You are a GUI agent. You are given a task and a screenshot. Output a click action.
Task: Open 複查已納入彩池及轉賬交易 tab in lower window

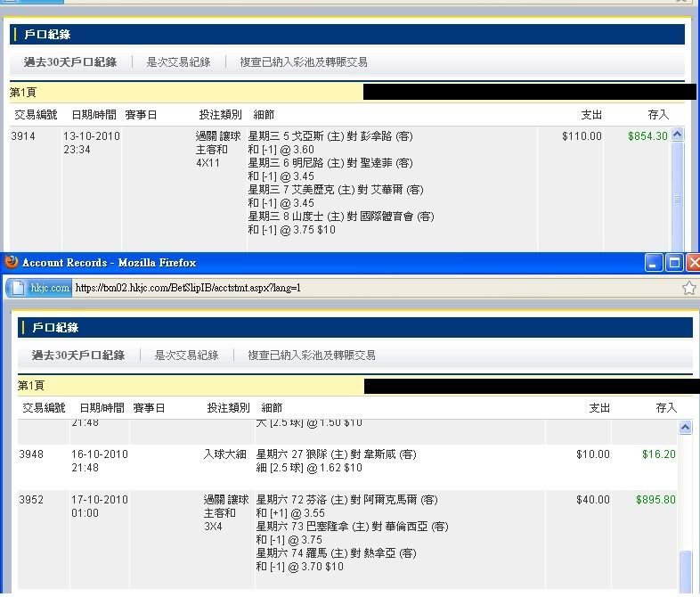click(x=312, y=356)
